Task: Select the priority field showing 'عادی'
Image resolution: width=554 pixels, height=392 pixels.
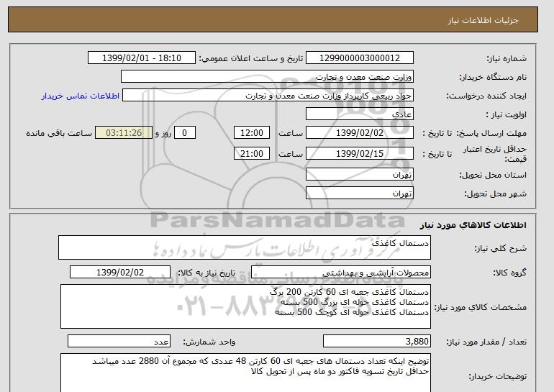Action: coord(359,114)
